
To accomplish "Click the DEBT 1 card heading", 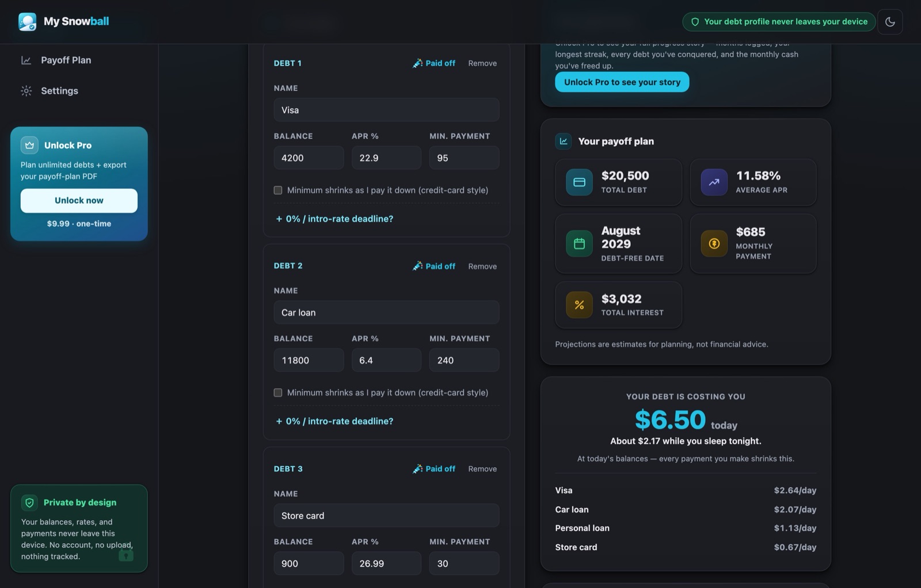I will tap(288, 63).
